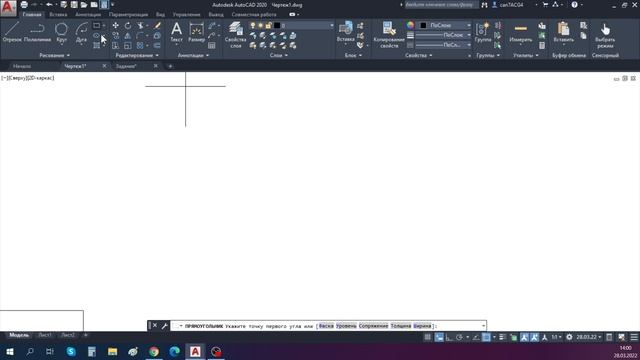Viewport: 640px width, 360px height.
Task: Switch to the Начало document tab
Action: point(22,66)
